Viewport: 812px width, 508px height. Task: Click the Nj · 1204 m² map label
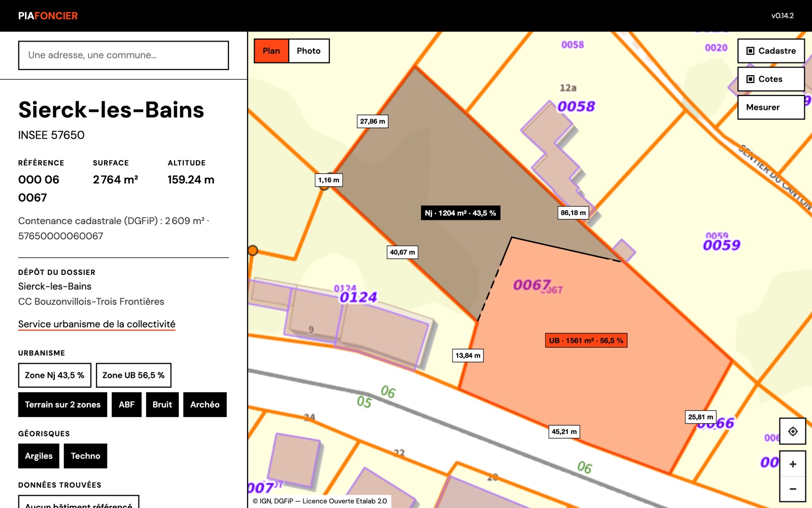pyautogui.click(x=461, y=213)
